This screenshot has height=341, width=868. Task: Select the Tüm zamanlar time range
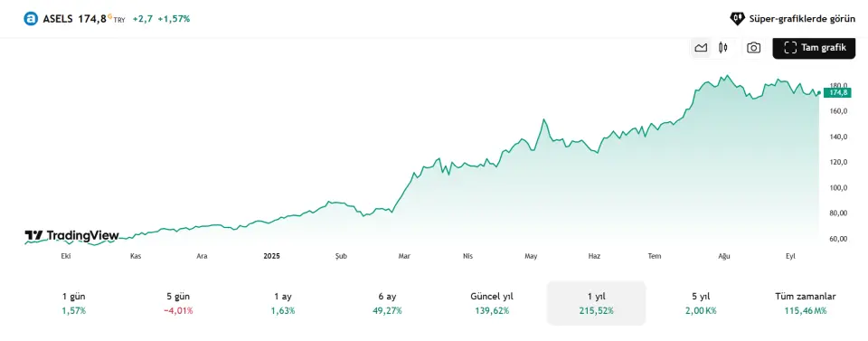[x=806, y=303]
